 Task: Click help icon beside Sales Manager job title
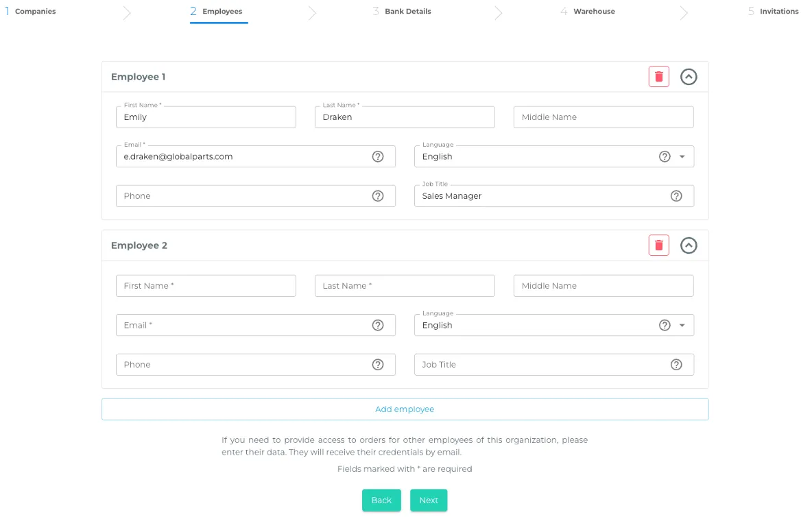click(x=676, y=196)
